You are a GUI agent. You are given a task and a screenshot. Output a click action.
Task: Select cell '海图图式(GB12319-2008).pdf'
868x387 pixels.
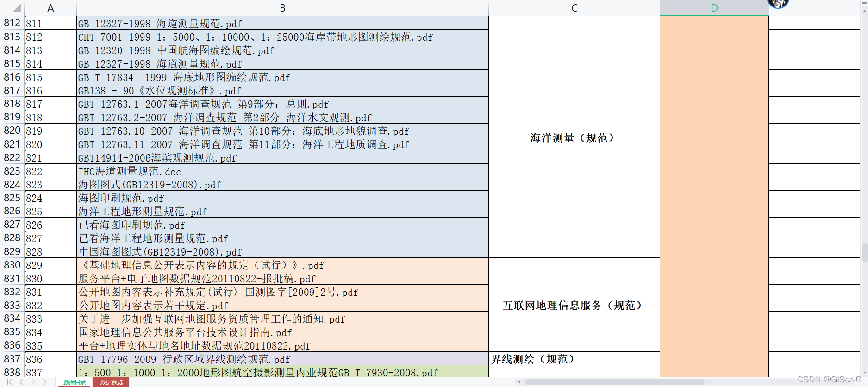click(282, 184)
